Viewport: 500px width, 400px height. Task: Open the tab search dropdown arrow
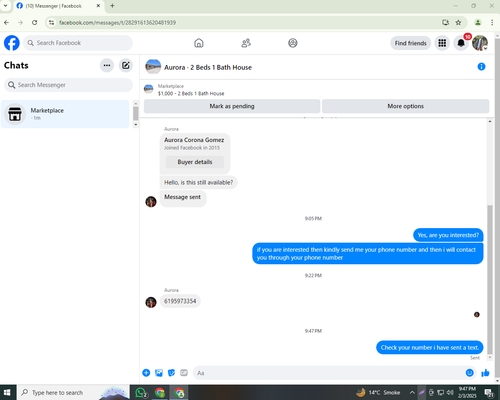click(x=5, y=6)
